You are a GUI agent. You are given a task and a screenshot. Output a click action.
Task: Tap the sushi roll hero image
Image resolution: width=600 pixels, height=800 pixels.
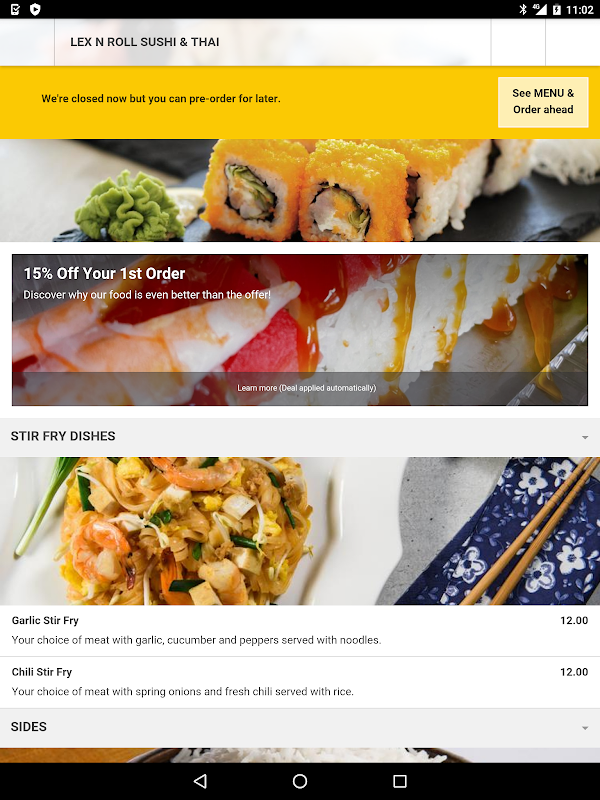click(300, 190)
